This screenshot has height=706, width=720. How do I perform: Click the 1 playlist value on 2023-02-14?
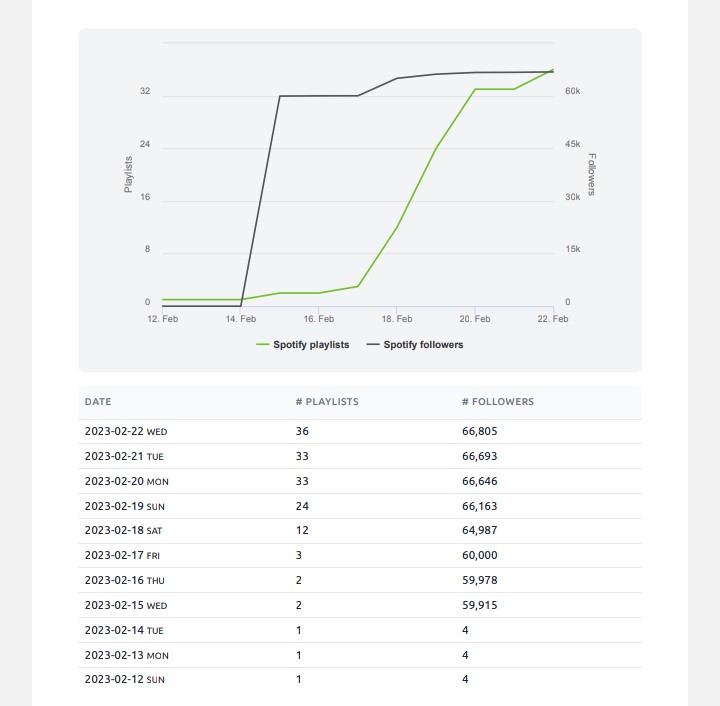pyautogui.click(x=299, y=630)
